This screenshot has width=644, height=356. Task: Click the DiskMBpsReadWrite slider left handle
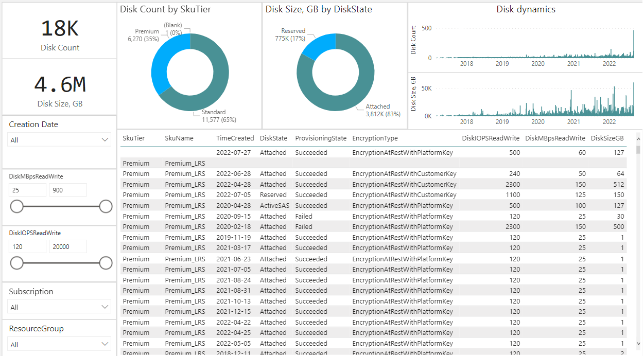coord(17,206)
